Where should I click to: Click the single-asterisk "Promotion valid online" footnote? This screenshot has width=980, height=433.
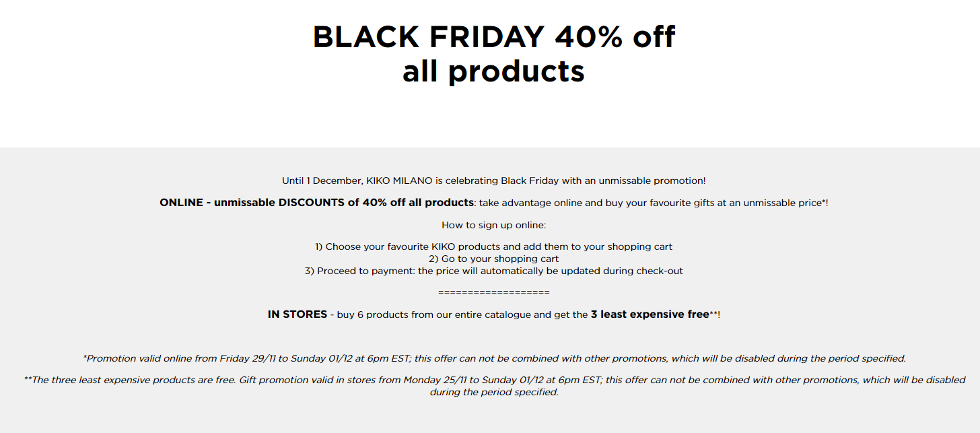coord(494,358)
